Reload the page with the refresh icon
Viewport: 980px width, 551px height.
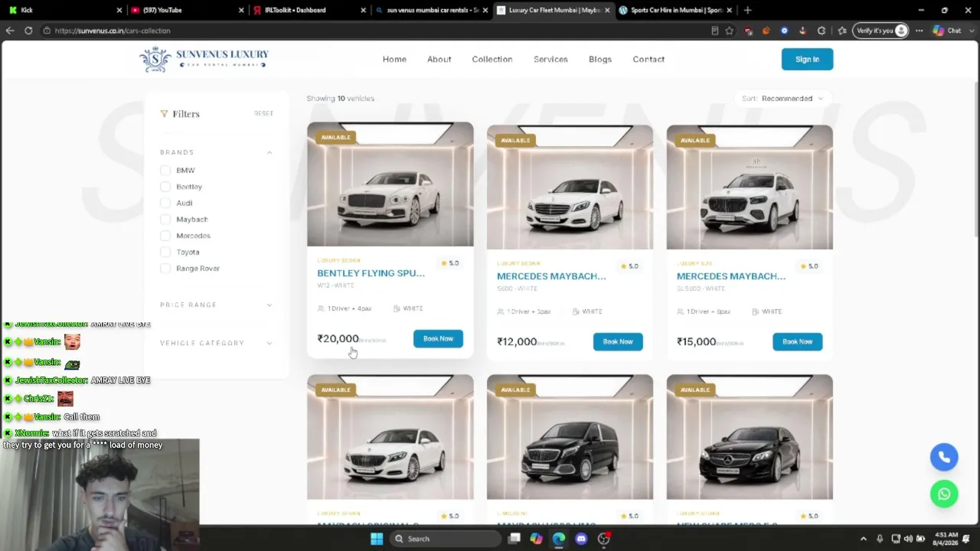28,31
